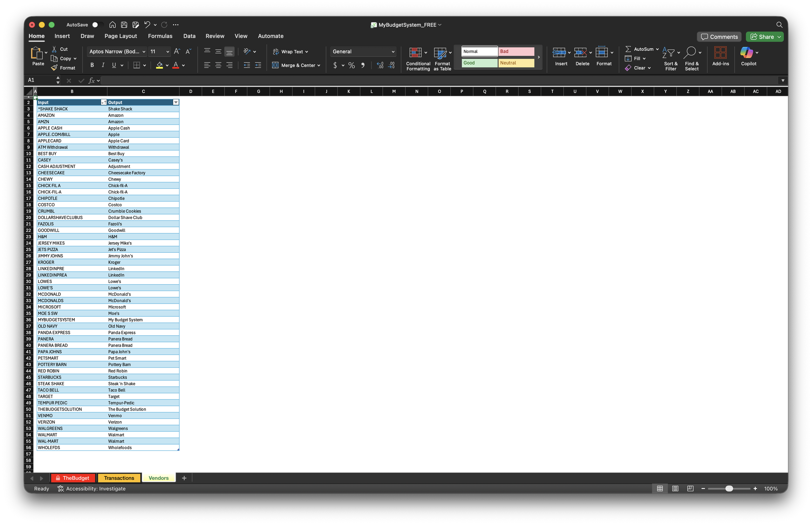812x525 pixels.
Task: Open the Transactions sheet tab
Action: 119,478
